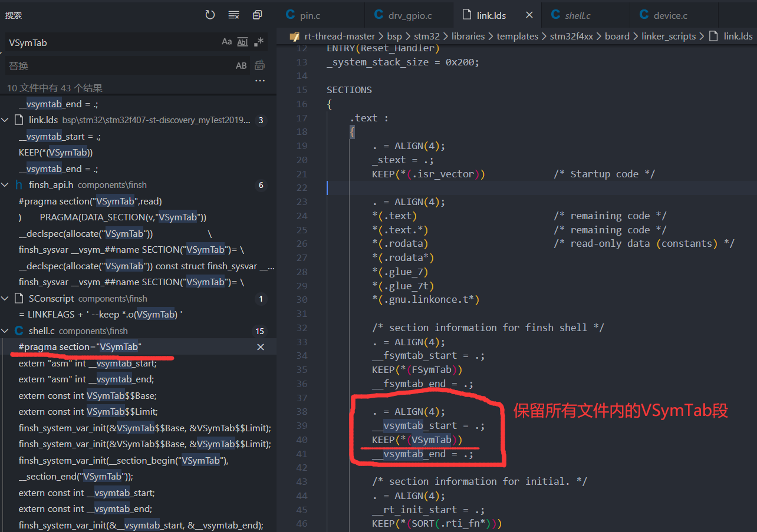Dismiss the highlighted shell.c match
This screenshot has height=532, width=757.
[x=261, y=346]
